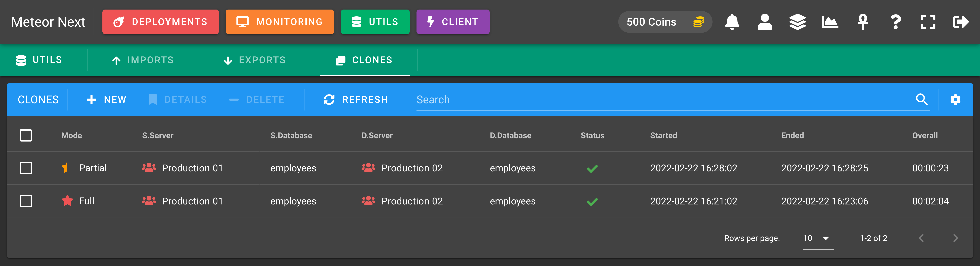Switch to the Exports tab
The height and width of the screenshot is (266, 980).
tap(255, 60)
